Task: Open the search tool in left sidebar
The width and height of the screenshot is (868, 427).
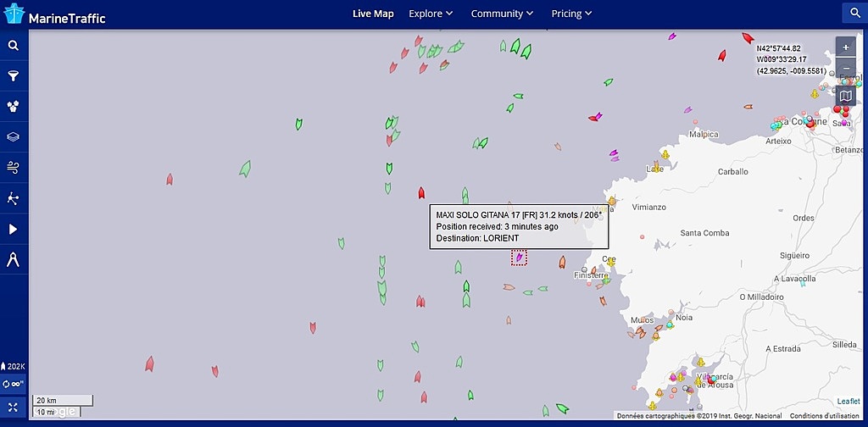Action: coord(14,46)
